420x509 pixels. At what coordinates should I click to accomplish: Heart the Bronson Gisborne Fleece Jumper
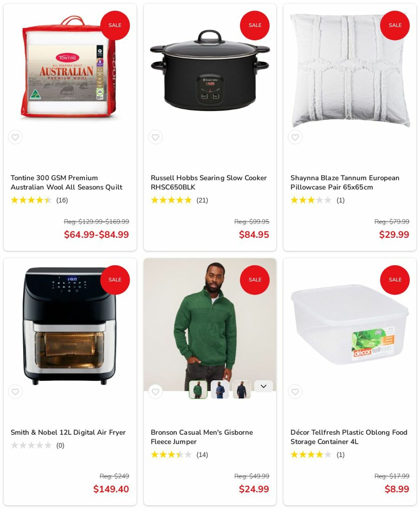[155, 392]
